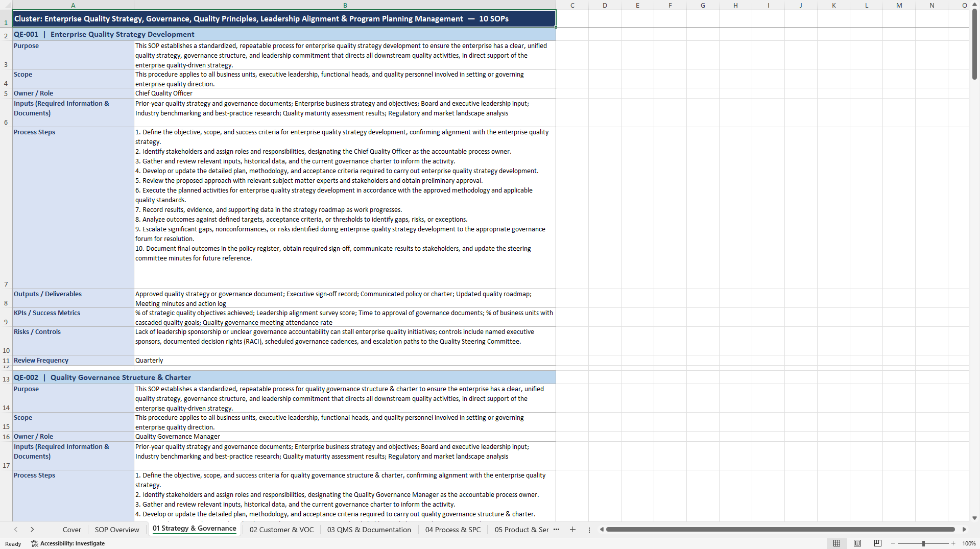Select column B header
Image resolution: width=980 pixels, height=549 pixels.
345,5
